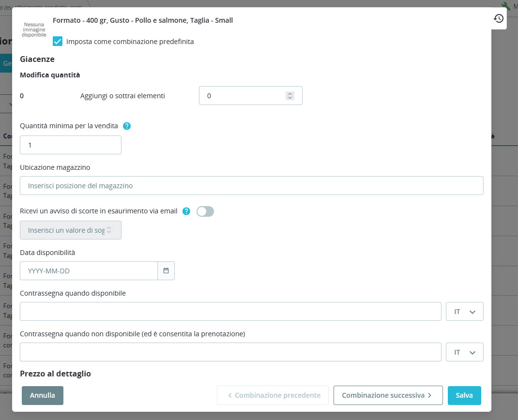This screenshot has height=420, width=518.
Task: Uncheck Imposta come combinazione predefinita
Action: 58,41
